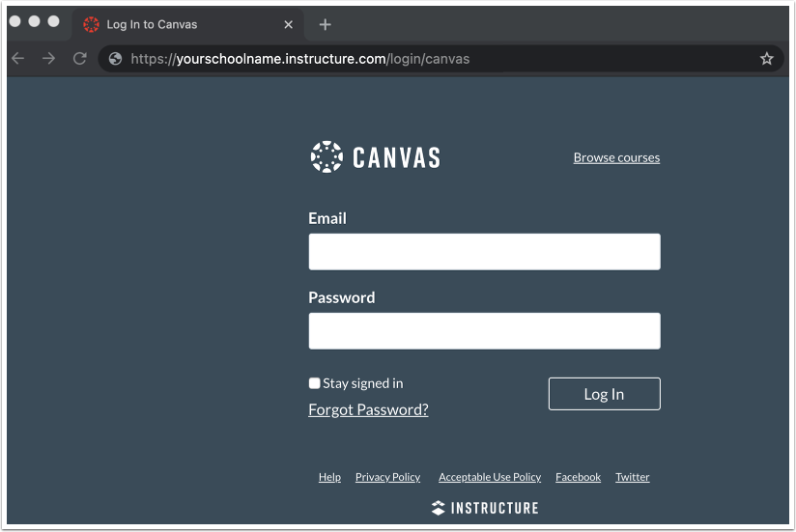Open the Privacy Policy link
The image size is (796, 532).
(387, 477)
